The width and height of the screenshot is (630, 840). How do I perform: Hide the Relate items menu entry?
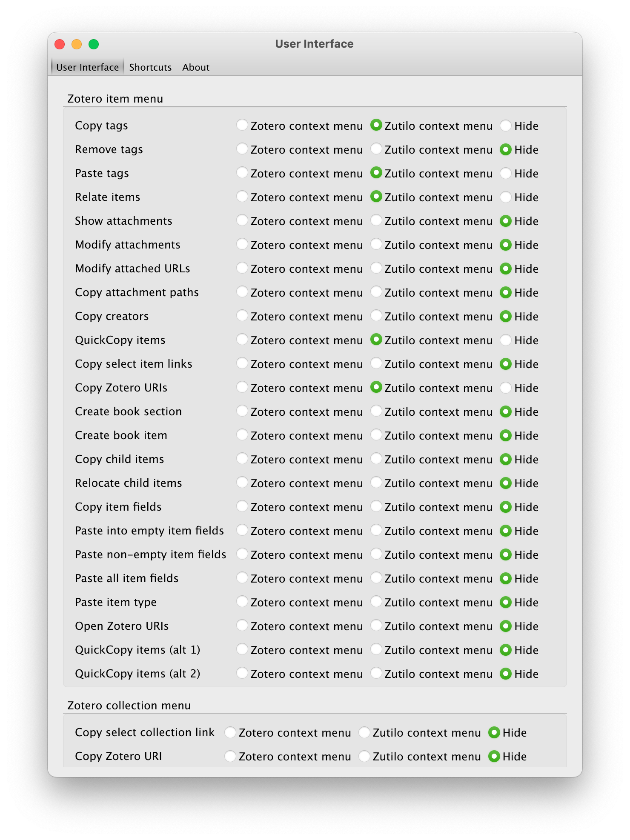(505, 197)
